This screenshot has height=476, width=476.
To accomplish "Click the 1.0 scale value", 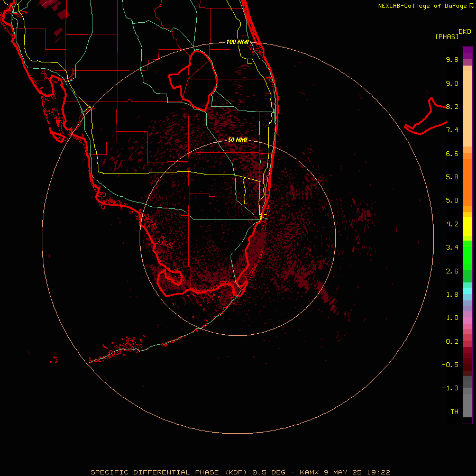I will [452, 318].
